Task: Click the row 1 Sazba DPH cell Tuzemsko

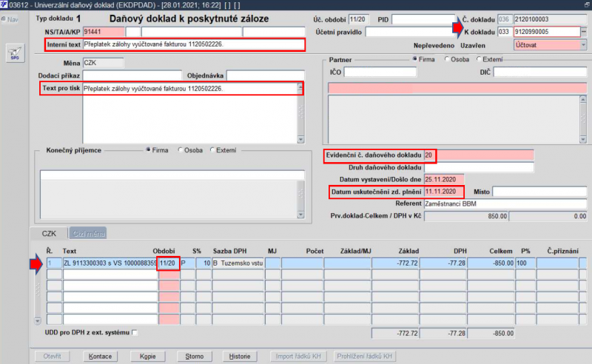Action: click(x=238, y=263)
